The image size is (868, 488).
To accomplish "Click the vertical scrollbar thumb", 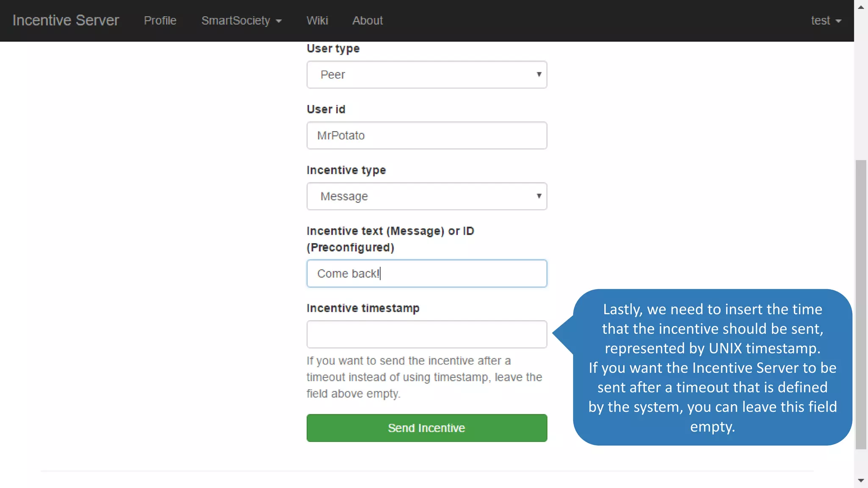I will (x=861, y=304).
